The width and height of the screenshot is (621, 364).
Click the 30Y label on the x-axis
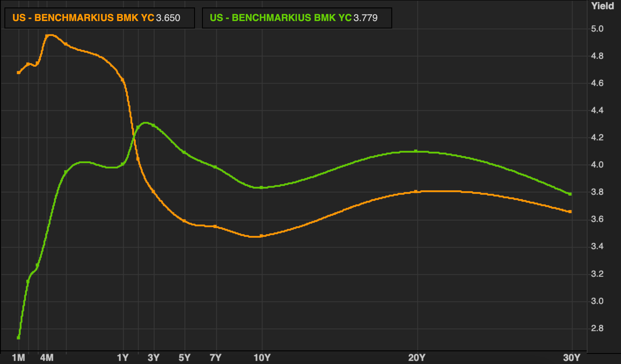[x=572, y=357]
